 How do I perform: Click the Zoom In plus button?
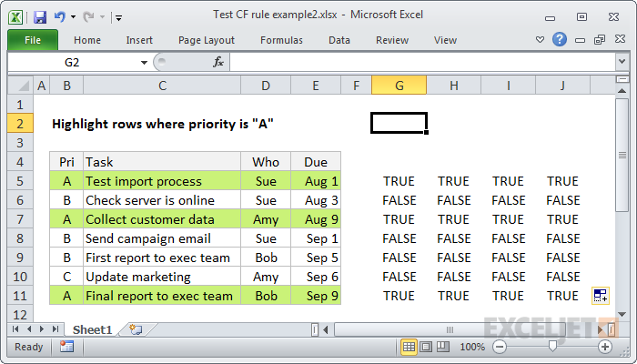pos(604,347)
